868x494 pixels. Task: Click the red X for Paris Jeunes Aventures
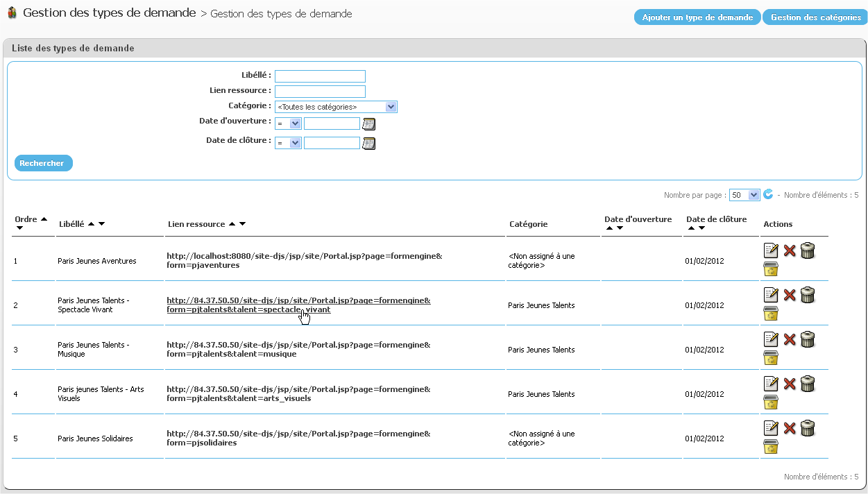(x=790, y=250)
